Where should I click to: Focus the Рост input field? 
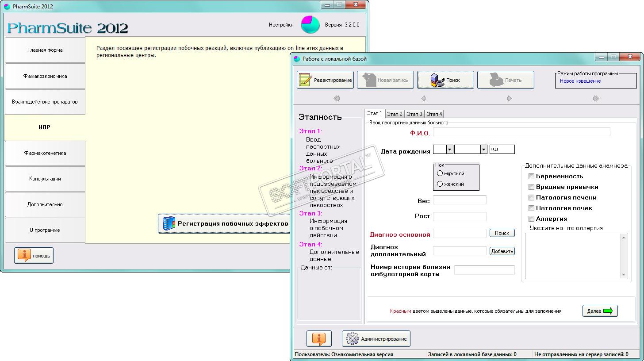[460, 216]
